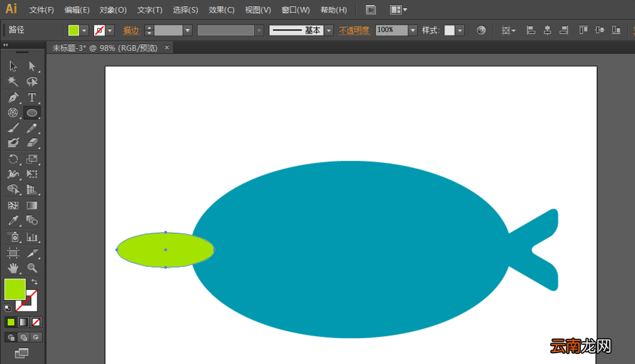Image resolution: width=635 pixels, height=364 pixels.
Task: Open the arrange documents dropdown
Action: click(x=399, y=10)
